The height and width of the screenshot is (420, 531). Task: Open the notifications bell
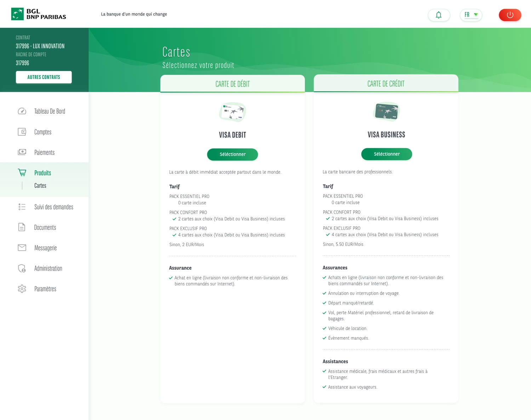[x=439, y=15]
